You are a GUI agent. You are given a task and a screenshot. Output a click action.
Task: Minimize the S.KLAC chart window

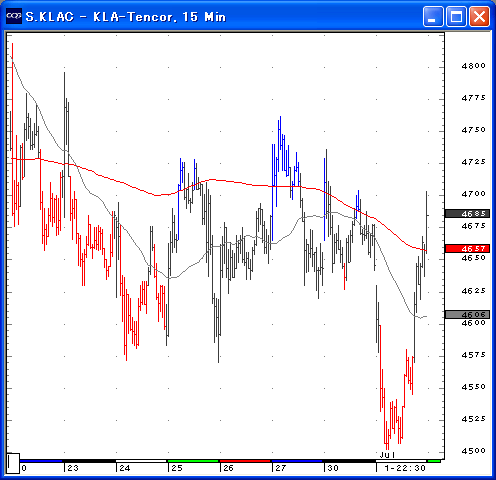click(433, 16)
